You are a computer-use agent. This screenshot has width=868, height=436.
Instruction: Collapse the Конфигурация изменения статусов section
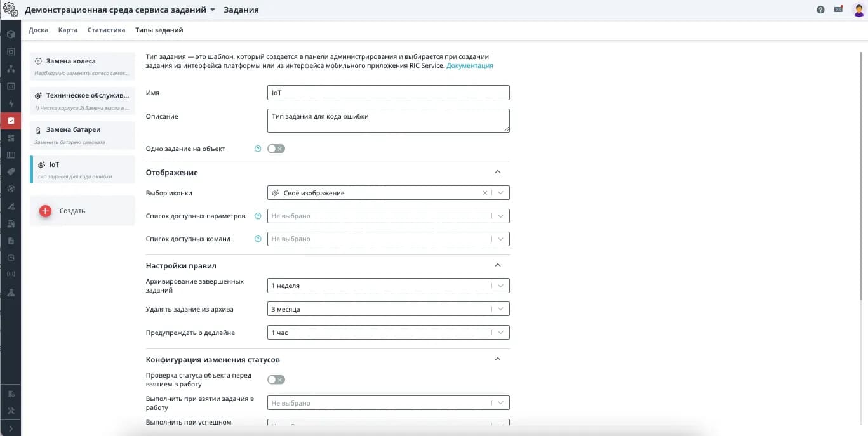click(x=498, y=359)
